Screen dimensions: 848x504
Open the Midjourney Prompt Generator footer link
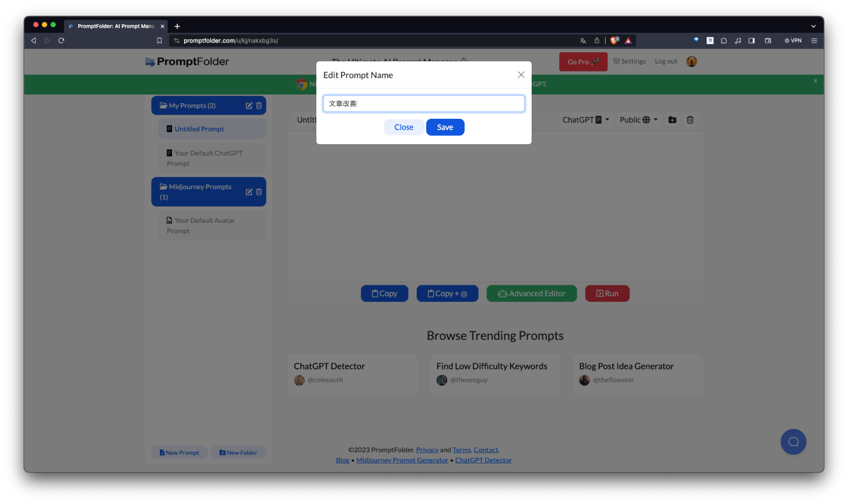coord(402,460)
